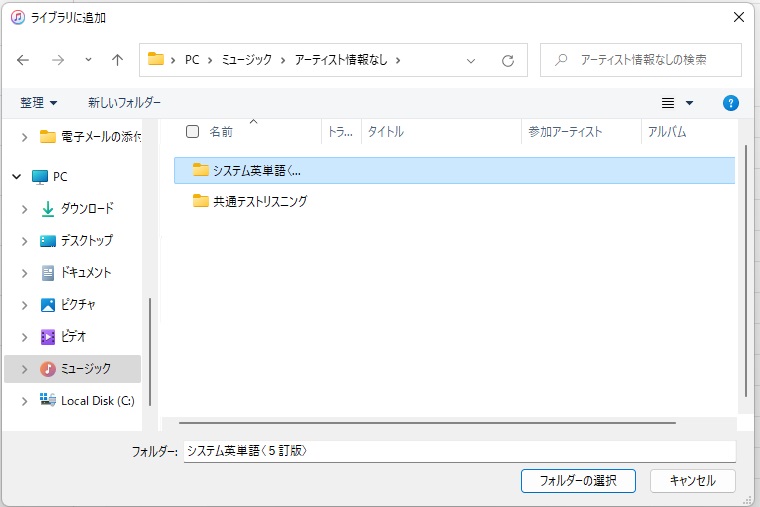The height and width of the screenshot is (507, 760).
Task: Toggle the select-all checkbox in header
Action: pos(192,131)
